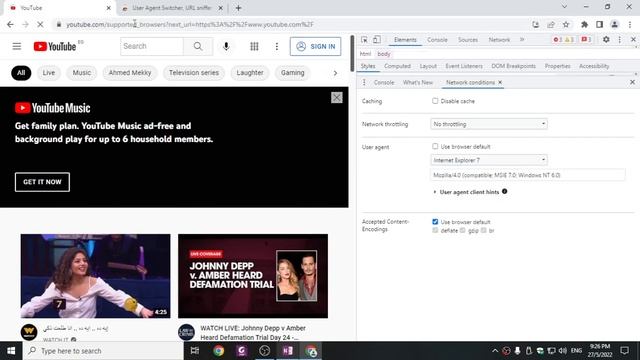Show more DevTools panels with the chevrons

(x=522, y=40)
